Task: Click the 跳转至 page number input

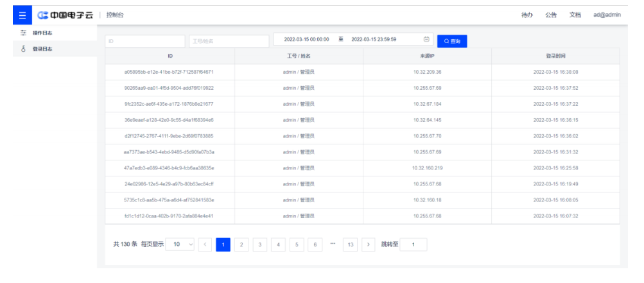Action: tap(413, 244)
